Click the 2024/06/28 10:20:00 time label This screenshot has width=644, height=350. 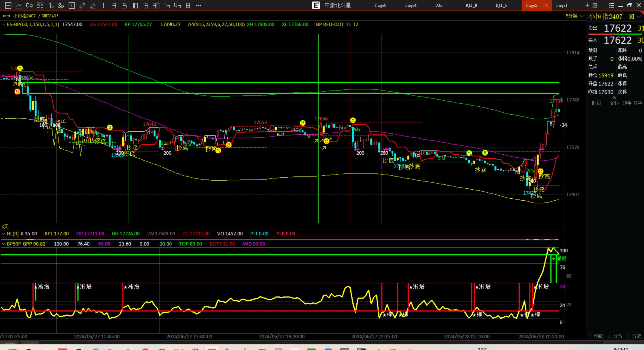coord(541,336)
